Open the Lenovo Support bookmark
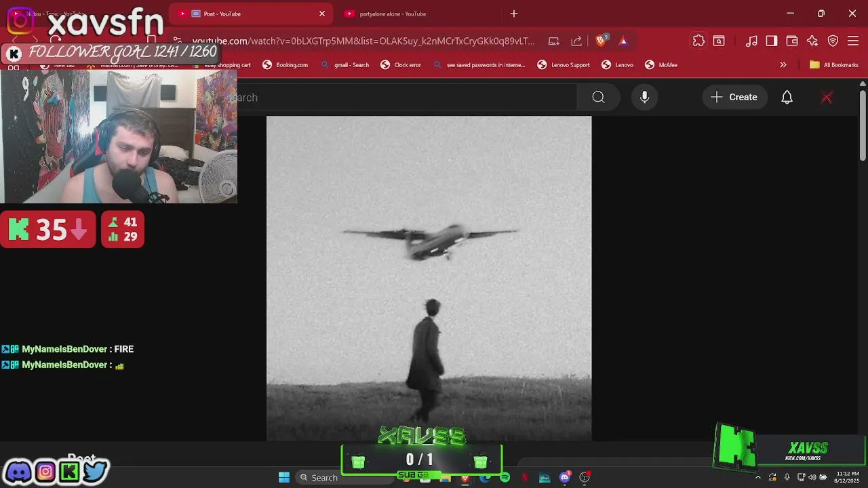Image resolution: width=868 pixels, height=488 pixels. pos(564,65)
